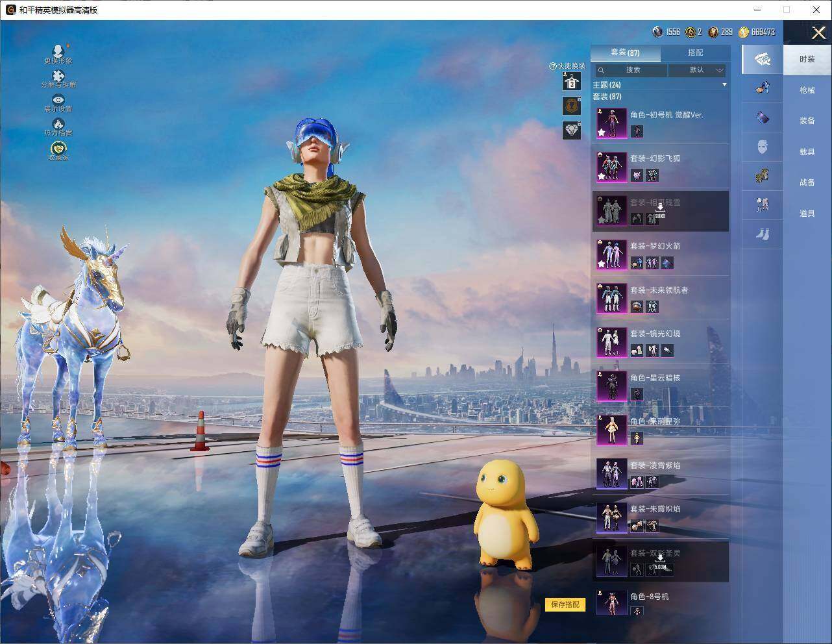Open the 枪械 side tab
Screen dimensions: 832x644
point(807,90)
